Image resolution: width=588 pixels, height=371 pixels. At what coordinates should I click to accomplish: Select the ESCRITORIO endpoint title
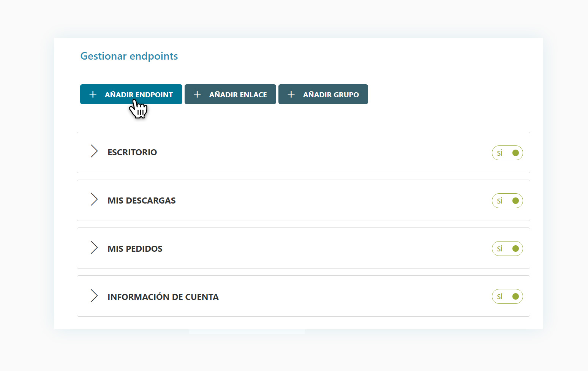coord(132,152)
